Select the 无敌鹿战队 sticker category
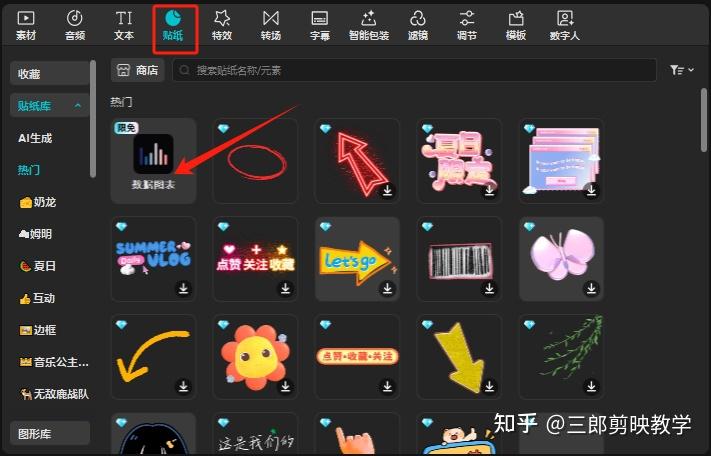 (x=55, y=394)
